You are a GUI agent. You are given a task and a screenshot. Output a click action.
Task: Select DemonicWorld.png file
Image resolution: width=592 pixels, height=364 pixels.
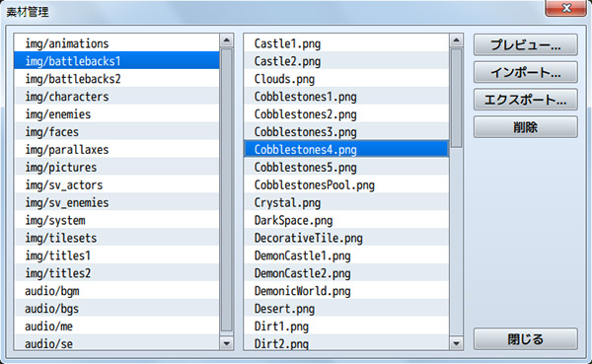point(346,291)
